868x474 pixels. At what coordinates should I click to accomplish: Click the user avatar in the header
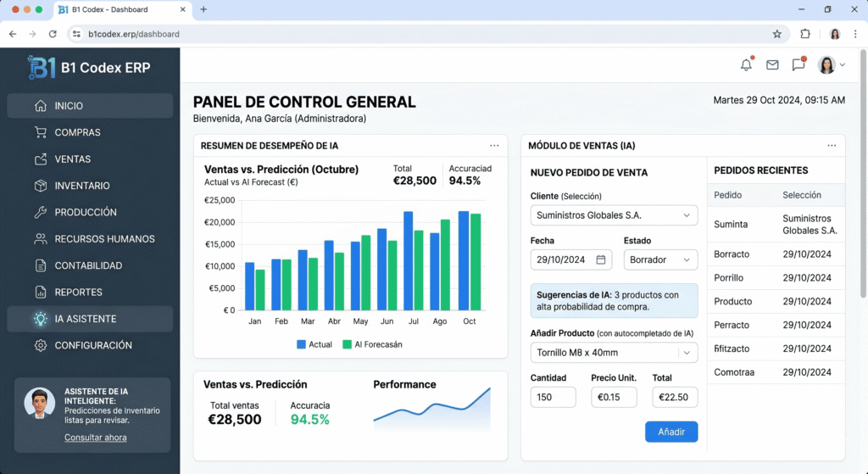tap(826, 64)
